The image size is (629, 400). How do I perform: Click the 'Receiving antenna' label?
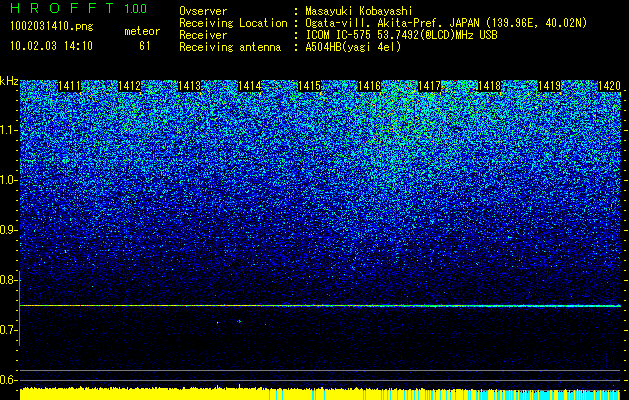[x=230, y=47]
